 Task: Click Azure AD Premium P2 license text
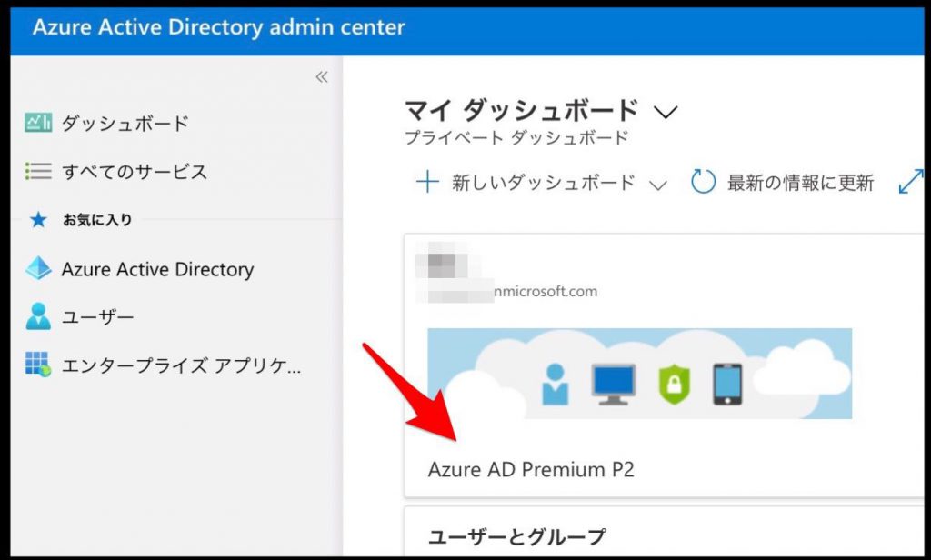[x=531, y=470]
